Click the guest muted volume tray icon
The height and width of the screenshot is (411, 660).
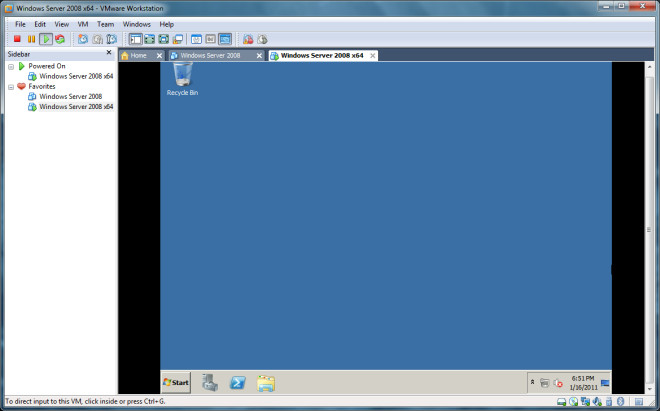[558, 383]
